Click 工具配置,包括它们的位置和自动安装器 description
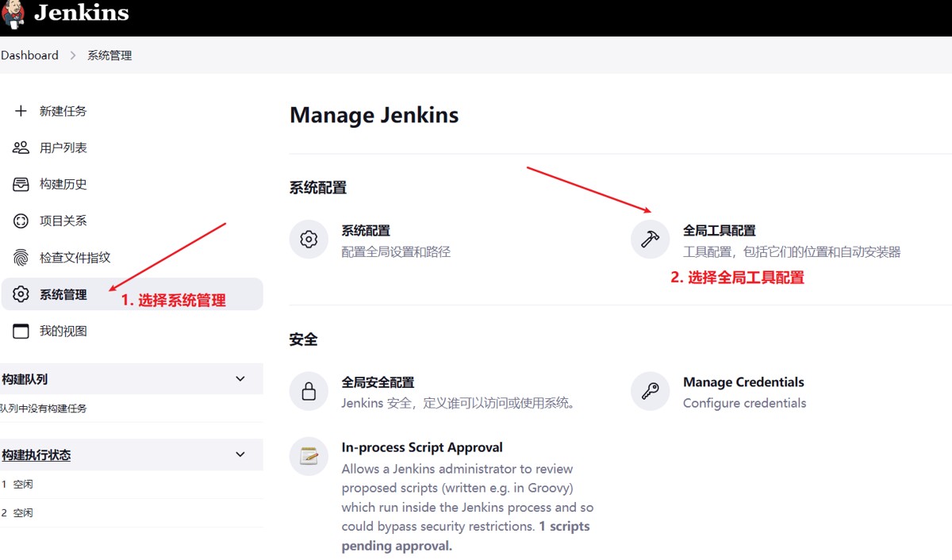Viewport: 952px width, 560px height. pos(792,252)
